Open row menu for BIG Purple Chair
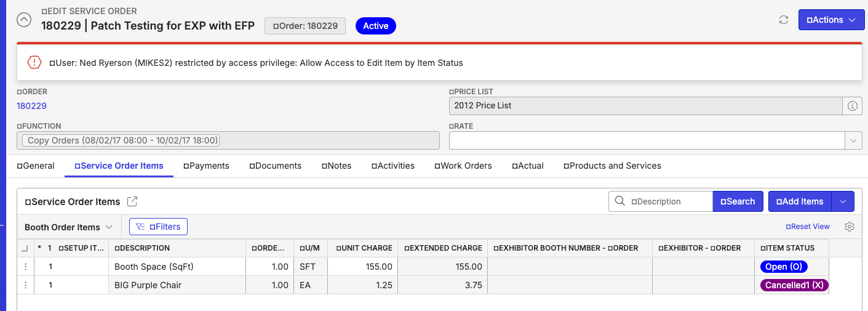 click(25, 285)
